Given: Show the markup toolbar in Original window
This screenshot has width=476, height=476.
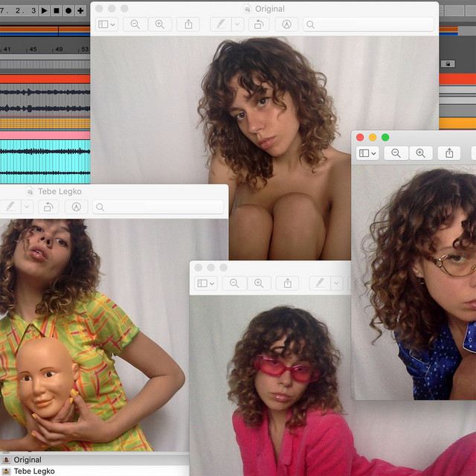Looking at the screenshot, I should point(286,25).
